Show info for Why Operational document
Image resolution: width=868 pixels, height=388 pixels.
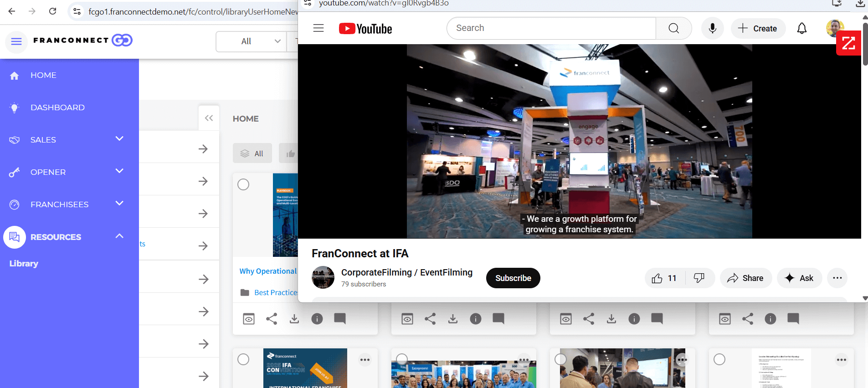(317, 319)
